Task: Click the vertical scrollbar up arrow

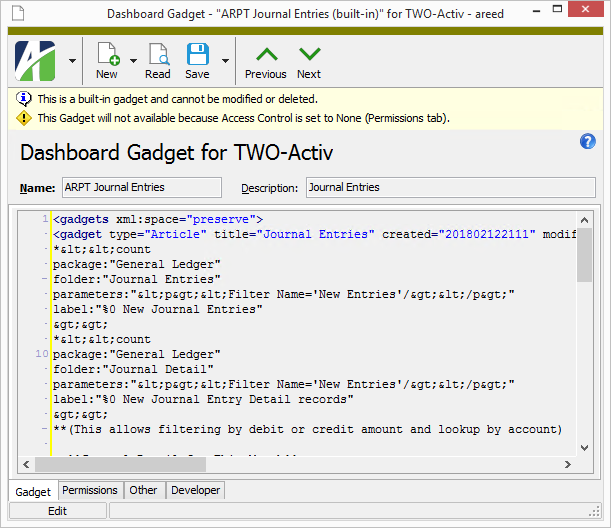Action: click(584, 220)
